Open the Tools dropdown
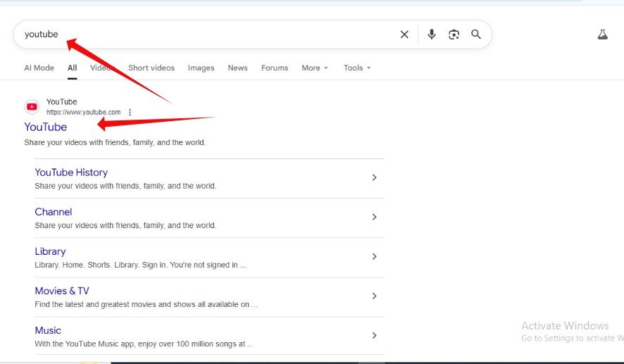Viewport: 624px width, 364px height. pyautogui.click(x=357, y=68)
